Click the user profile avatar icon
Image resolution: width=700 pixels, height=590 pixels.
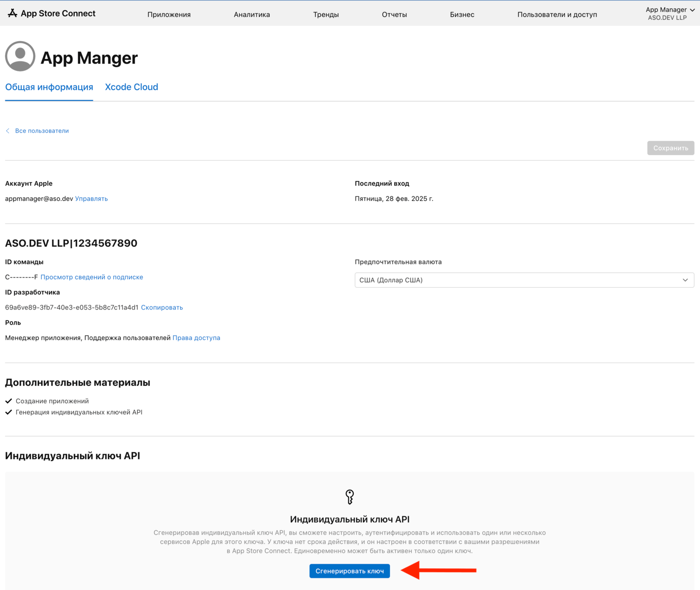point(20,56)
